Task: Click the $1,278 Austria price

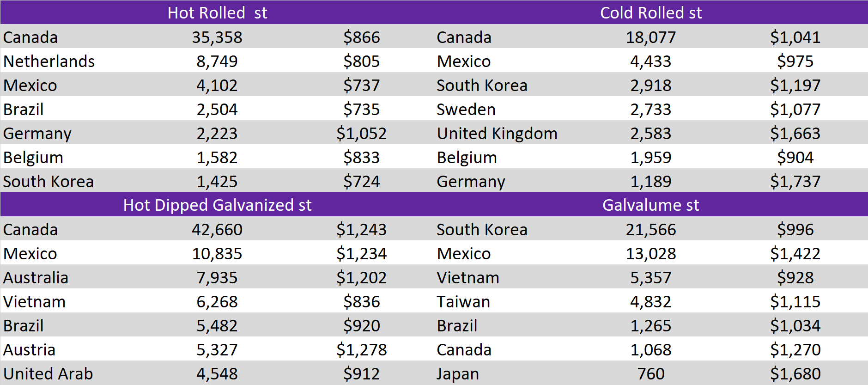Action: pyautogui.click(x=361, y=349)
